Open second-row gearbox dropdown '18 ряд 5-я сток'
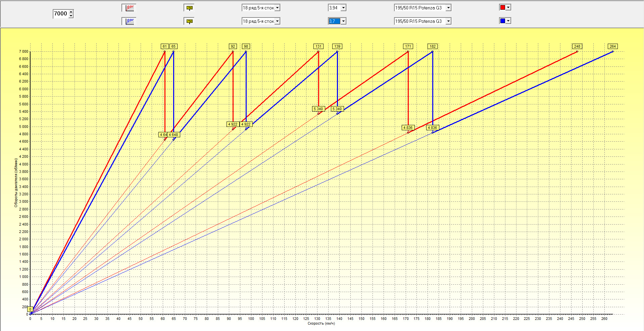The height and width of the screenshot is (331, 644). (x=261, y=21)
